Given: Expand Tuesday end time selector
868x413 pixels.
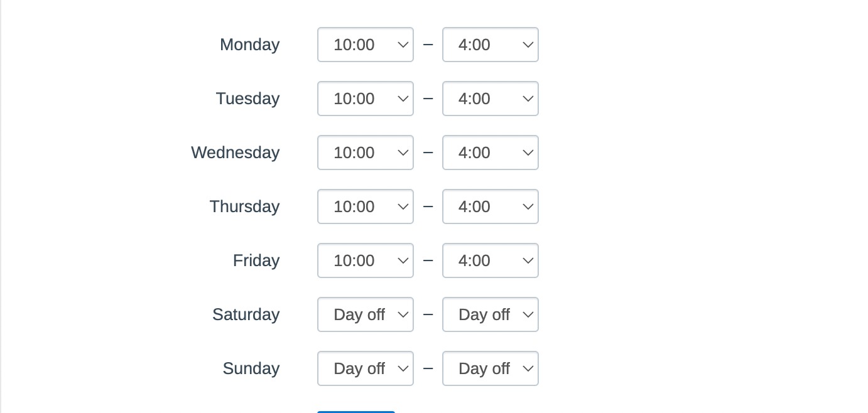Looking at the screenshot, I should pyautogui.click(x=490, y=99).
